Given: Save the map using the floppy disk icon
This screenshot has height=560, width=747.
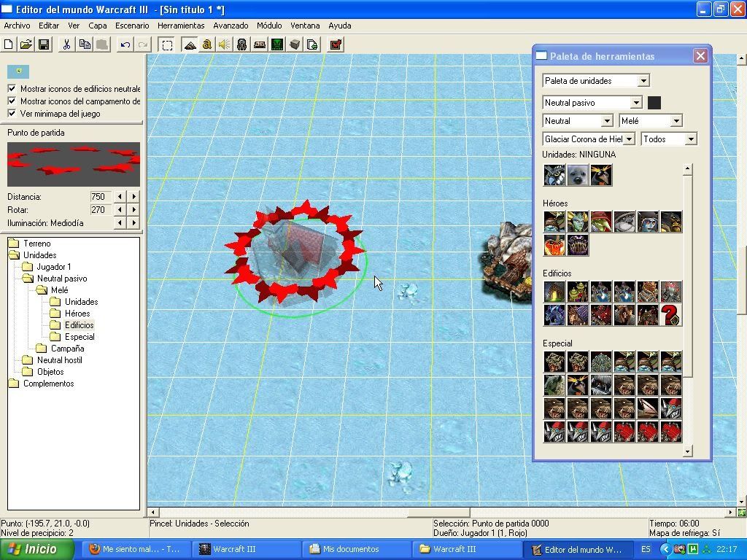Looking at the screenshot, I should pos(44,44).
